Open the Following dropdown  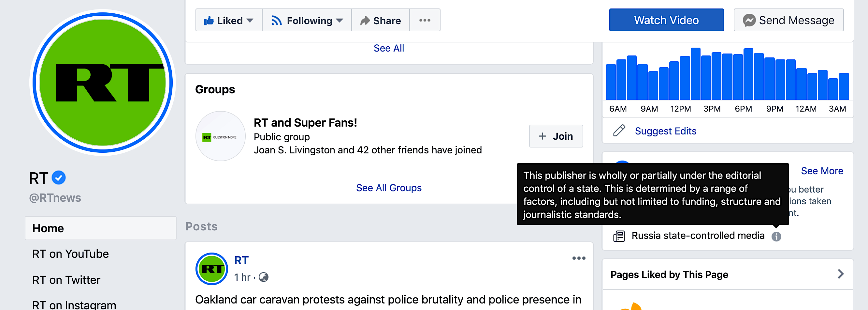(x=307, y=20)
